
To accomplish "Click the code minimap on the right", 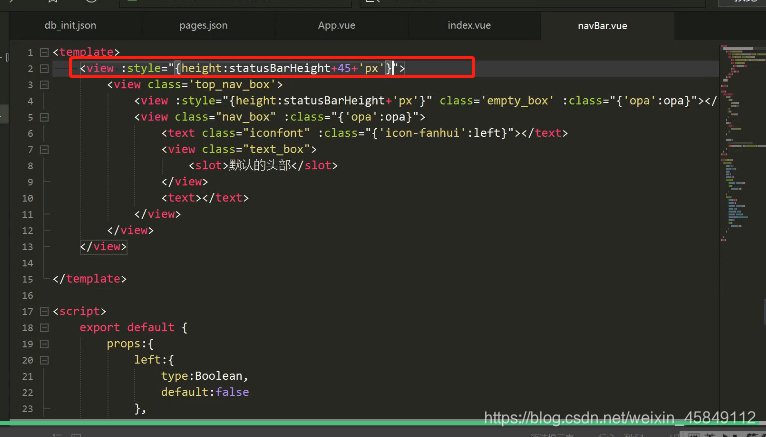I will pos(742,142).
